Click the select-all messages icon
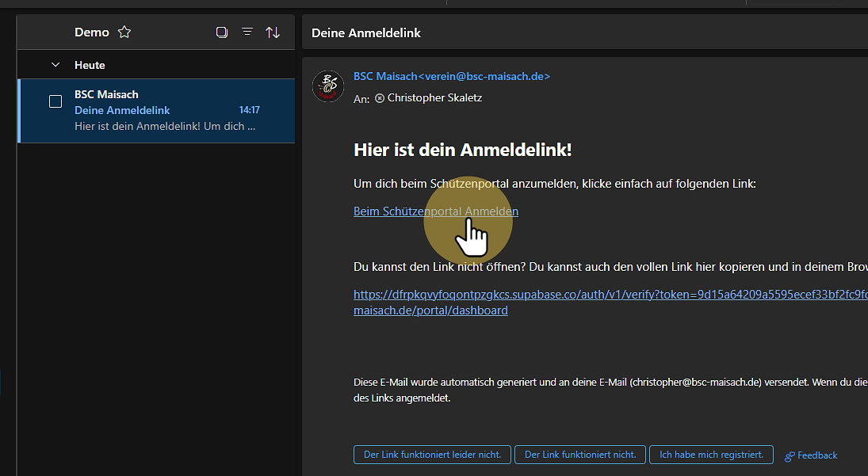The height and width of the screenshot is (476, 868). pos(222,32)
